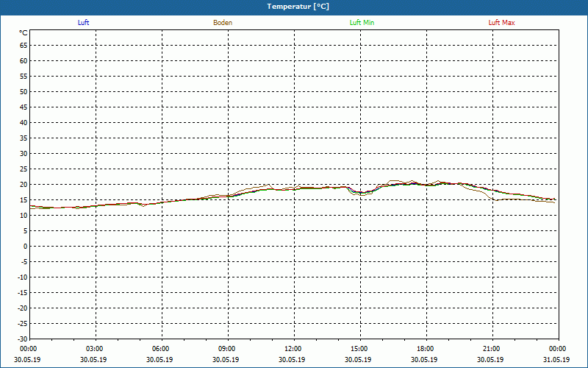This screenshot has width=588, height=368.
Task: Click the 12:00 time axis label
Action: (x=293, y=349)
